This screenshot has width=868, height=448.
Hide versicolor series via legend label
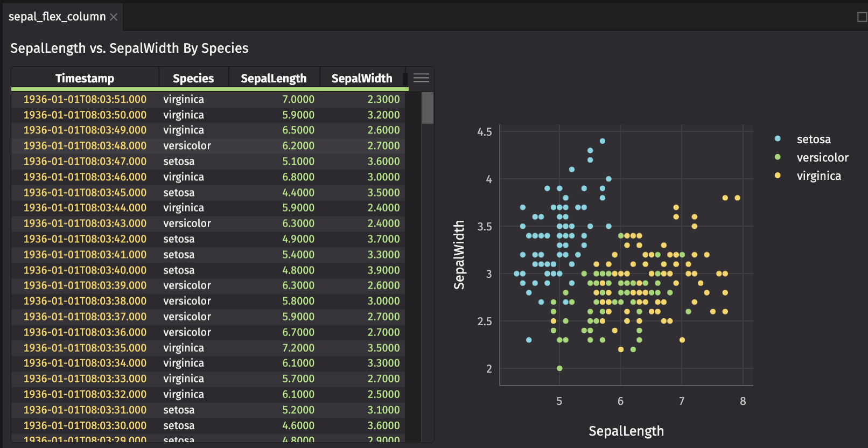coord(822,158)
